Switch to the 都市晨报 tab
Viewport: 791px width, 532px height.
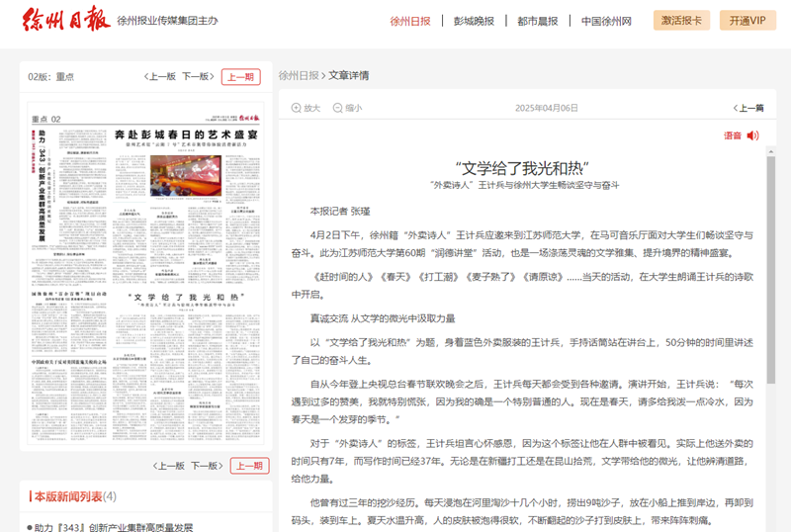pos(537,21)
